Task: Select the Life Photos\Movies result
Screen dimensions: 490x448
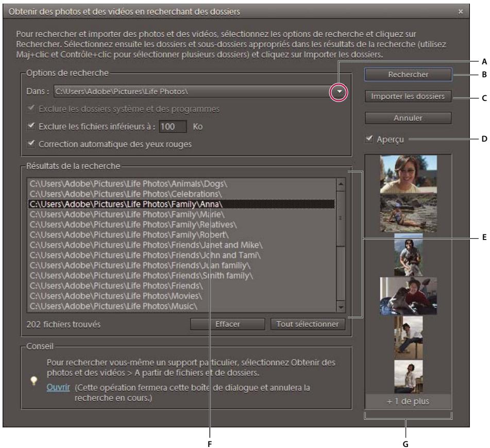Action: (x=181, y=296)
